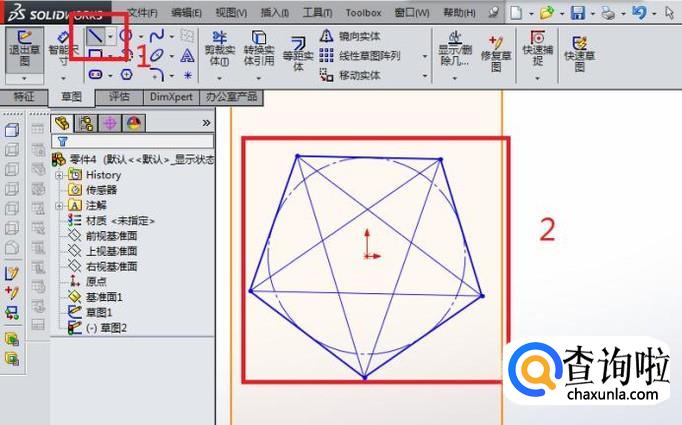This screenshot has height=425, width=682.
Task: Open the 工具(T) menu
Action: [x=318, y=13]
